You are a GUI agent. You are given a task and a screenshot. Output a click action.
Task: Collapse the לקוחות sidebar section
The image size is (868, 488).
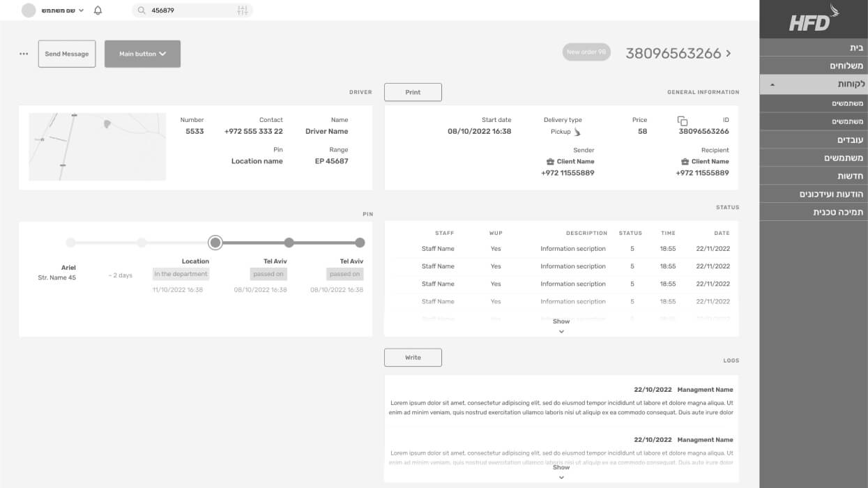click(x=772, y=84)
